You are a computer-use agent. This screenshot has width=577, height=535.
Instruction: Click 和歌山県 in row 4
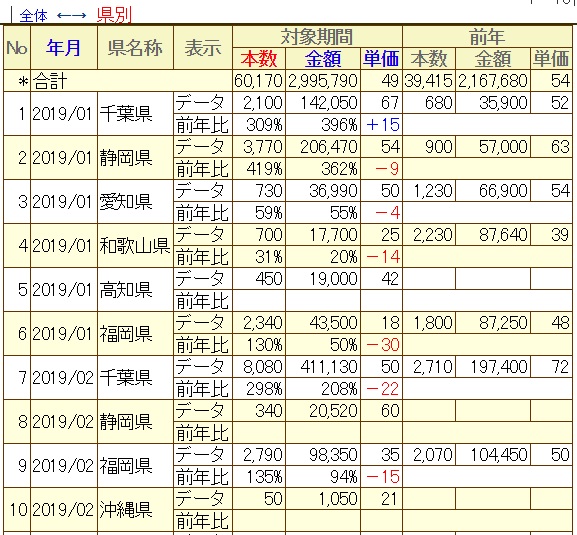pos(135,245)
